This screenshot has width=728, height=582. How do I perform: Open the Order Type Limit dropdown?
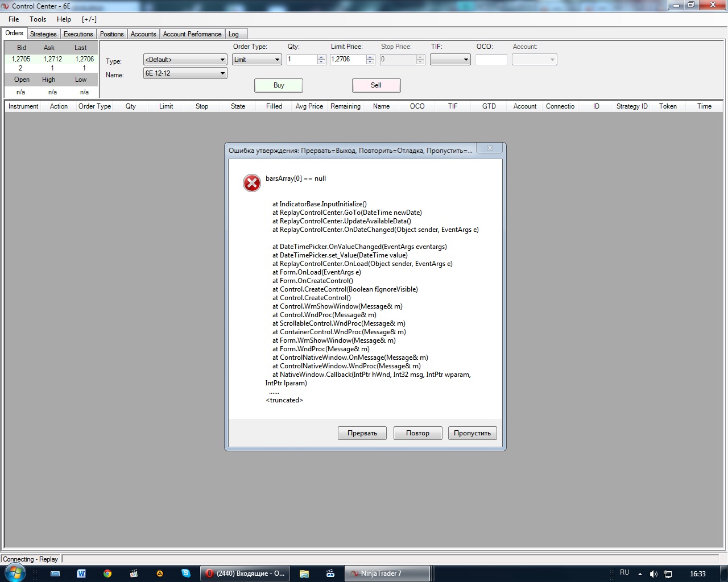257,60
